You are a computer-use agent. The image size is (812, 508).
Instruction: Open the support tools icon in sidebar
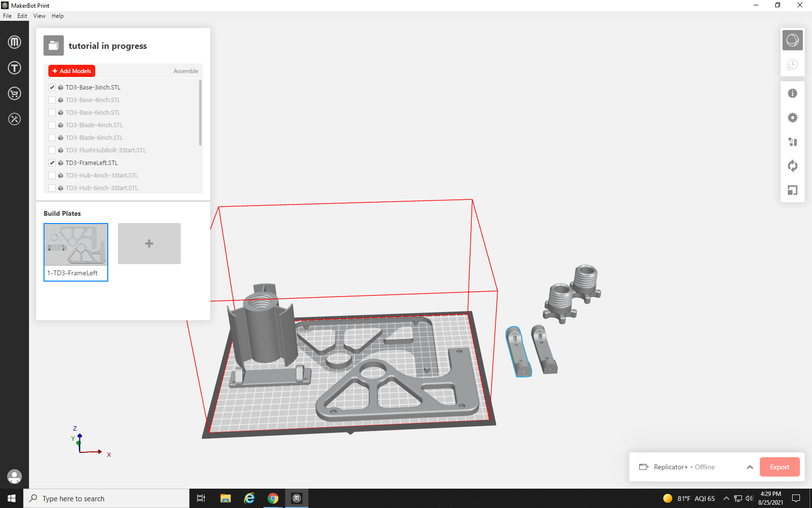pos(14,119)
